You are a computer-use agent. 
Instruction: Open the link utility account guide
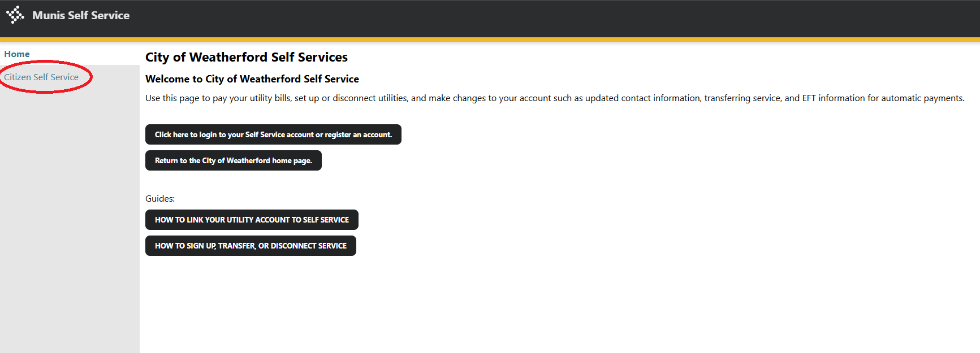click(x=252, y=220)
